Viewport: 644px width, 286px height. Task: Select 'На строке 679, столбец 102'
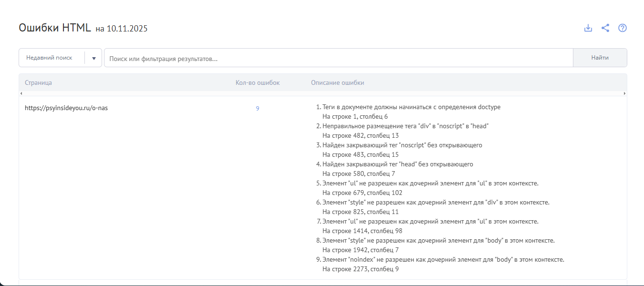[363, 193]
